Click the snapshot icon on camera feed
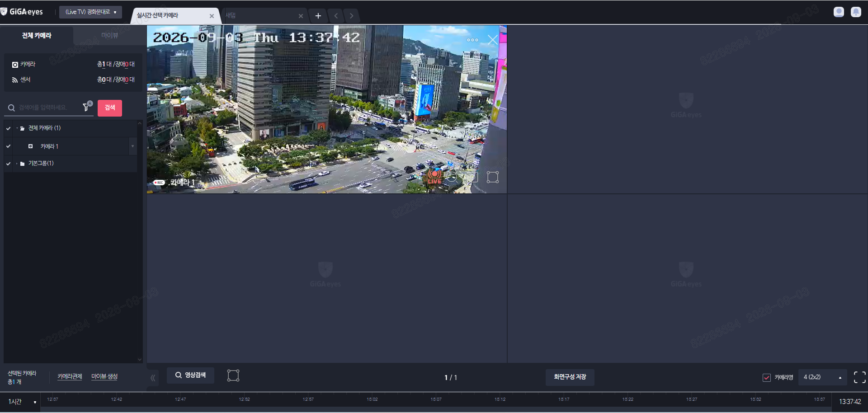Image resolution: width=868 pixels, height=413 pixels. (x=472, y=177)
